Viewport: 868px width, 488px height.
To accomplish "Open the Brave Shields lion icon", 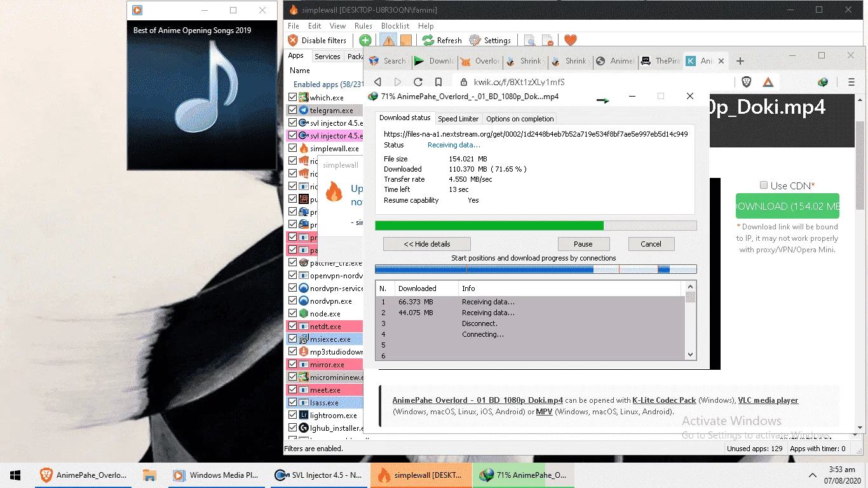I will (x=747, y=82).
